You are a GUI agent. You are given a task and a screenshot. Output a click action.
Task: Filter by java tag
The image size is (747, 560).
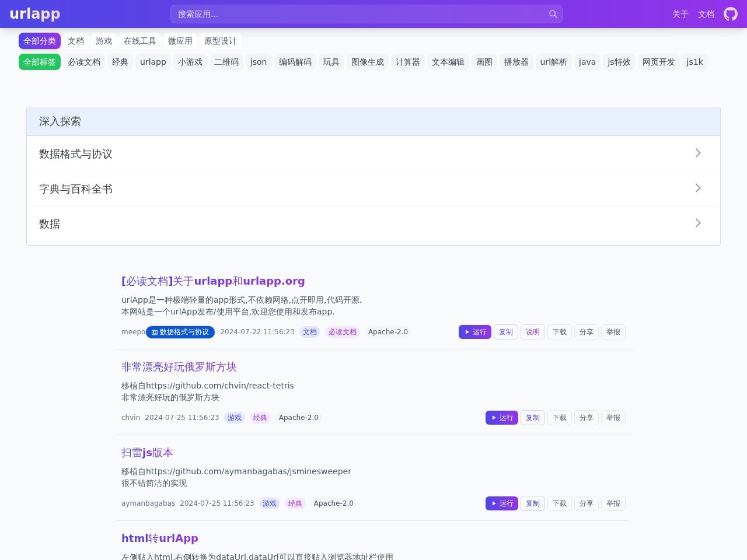[x=588, y=62]
